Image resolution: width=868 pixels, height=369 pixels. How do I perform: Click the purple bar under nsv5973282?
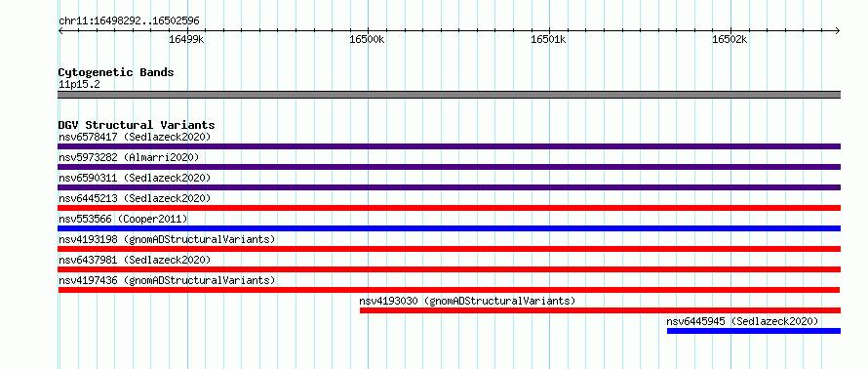pyautogui.click(x=449, y=167)
